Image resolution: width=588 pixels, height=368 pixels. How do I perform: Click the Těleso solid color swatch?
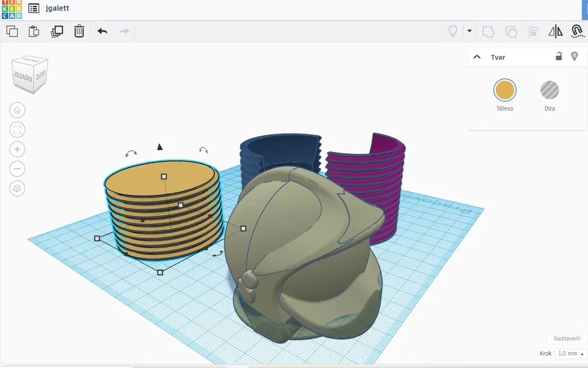[505, 91]
